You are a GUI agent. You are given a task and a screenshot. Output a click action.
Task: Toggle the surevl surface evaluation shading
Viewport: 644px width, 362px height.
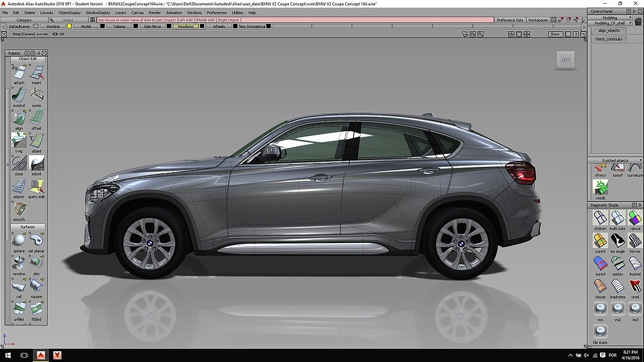tap(600, 263)
